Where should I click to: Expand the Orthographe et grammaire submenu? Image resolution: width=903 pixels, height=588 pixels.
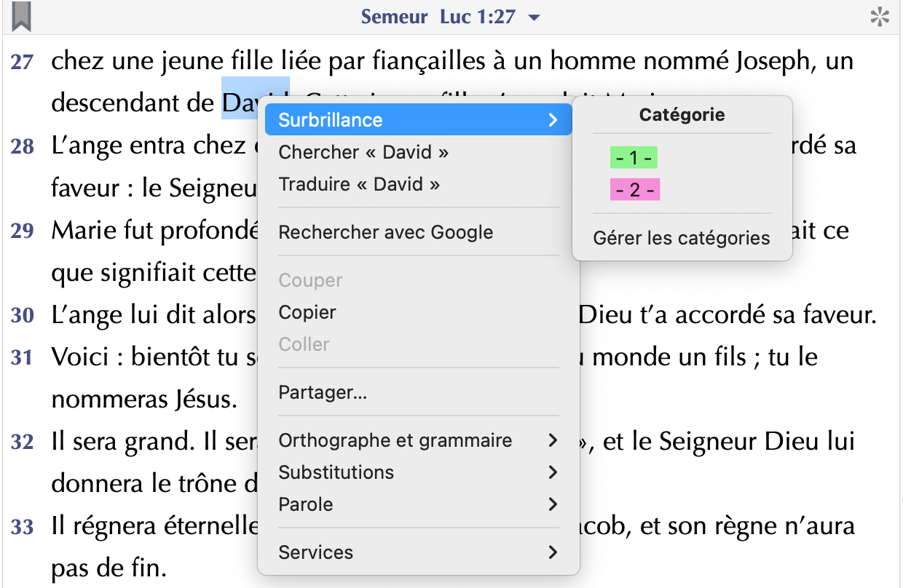tap(419, 440)
